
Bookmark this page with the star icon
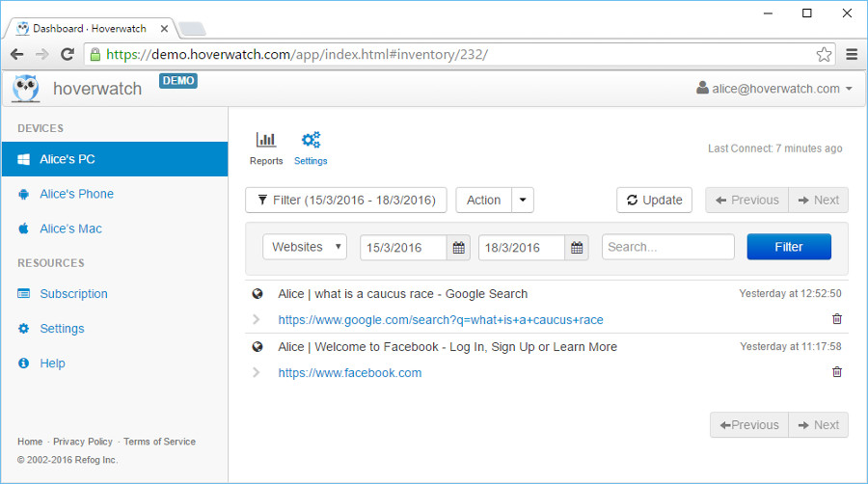point(824,54)
